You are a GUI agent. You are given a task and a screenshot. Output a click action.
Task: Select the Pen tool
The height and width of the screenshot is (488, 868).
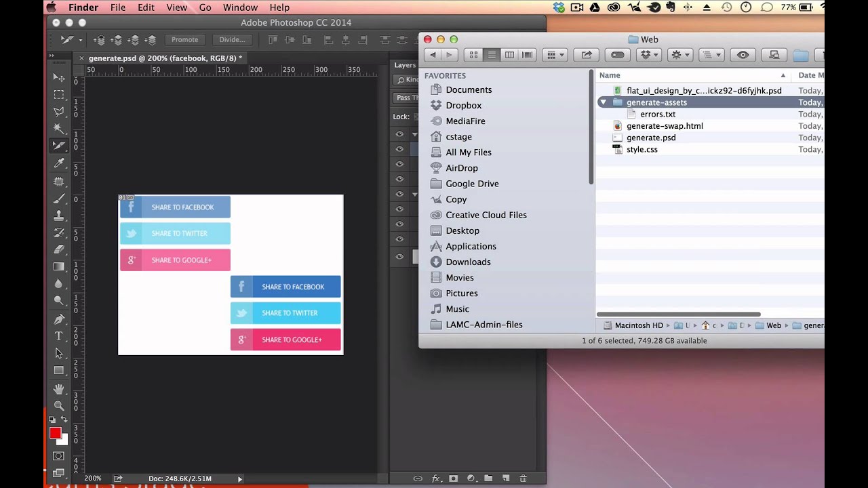tap(59, 319)
